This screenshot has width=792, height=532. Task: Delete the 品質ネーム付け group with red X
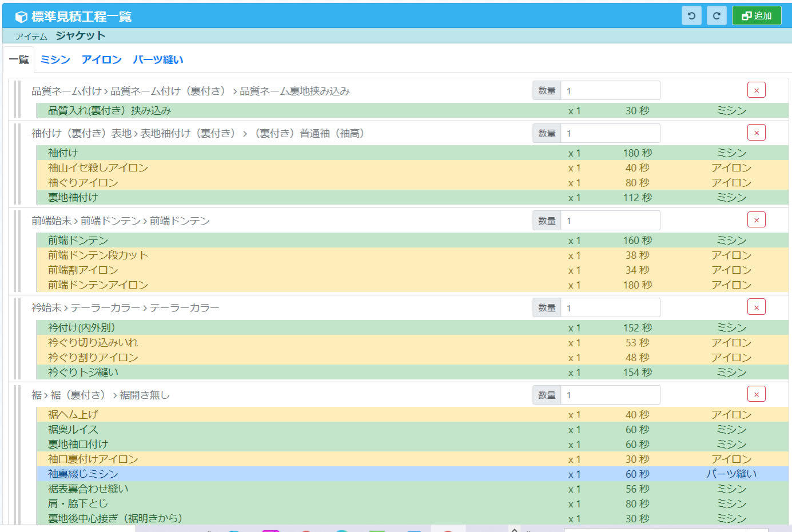click(756, 90)
